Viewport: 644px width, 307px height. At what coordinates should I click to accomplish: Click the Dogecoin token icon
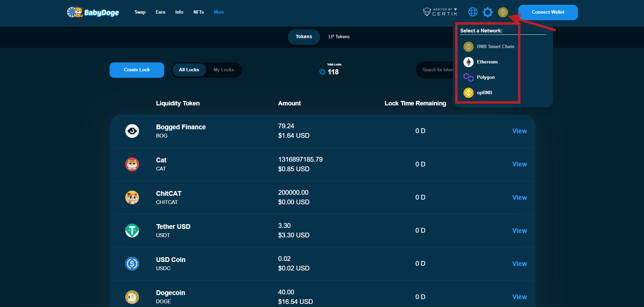coord(132,297)
